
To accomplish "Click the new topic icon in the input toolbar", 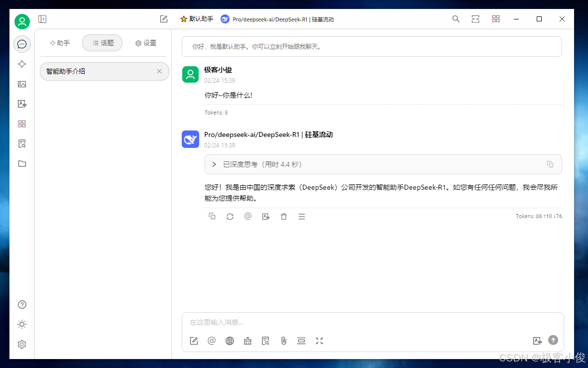I will pyautogui.click(x=194, y=341).
